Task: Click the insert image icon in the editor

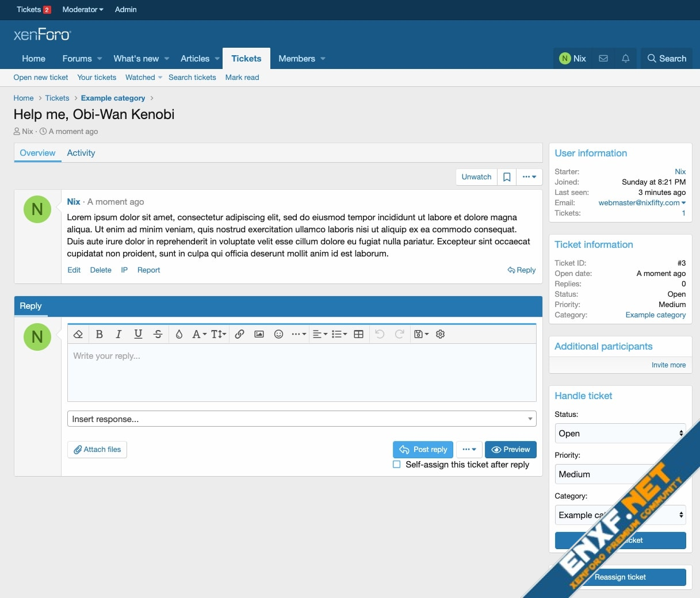Action: click(x=259, y=334)
